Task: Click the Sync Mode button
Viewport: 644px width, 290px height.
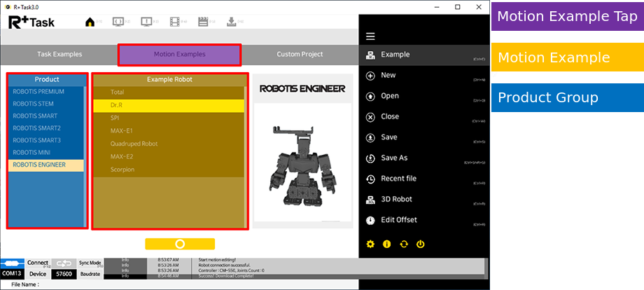Action: [x=90, y=263]
